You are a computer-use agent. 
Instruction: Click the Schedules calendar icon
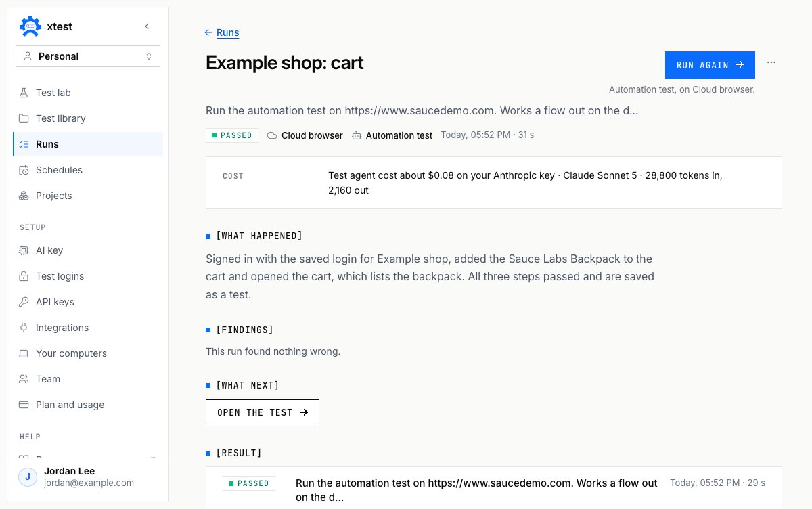(x=24, y=170)
